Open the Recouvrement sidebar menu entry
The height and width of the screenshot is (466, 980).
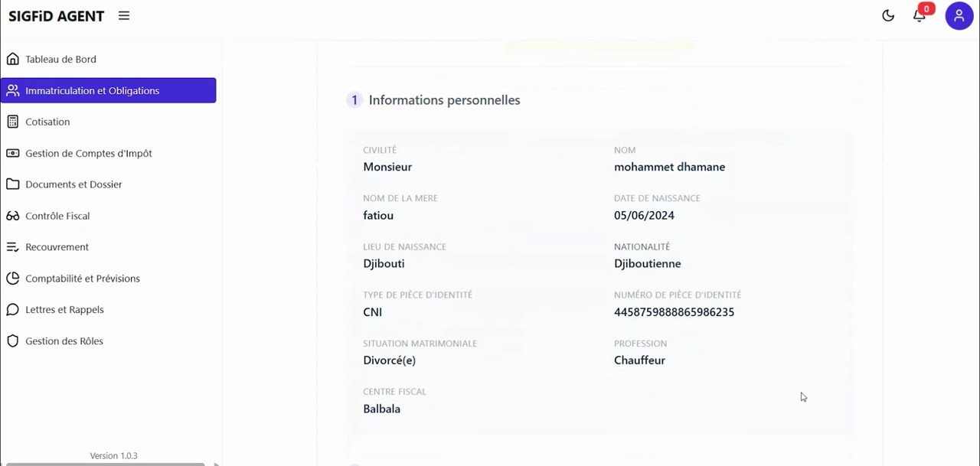pyautogui.click(x=57, y=246)
